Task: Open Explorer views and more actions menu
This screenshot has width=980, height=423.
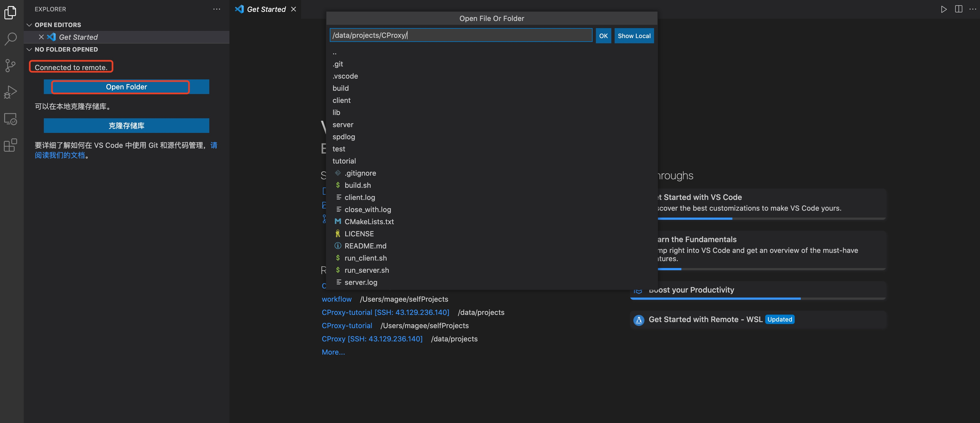Action: pyautogui.click(x=216, y=9)
